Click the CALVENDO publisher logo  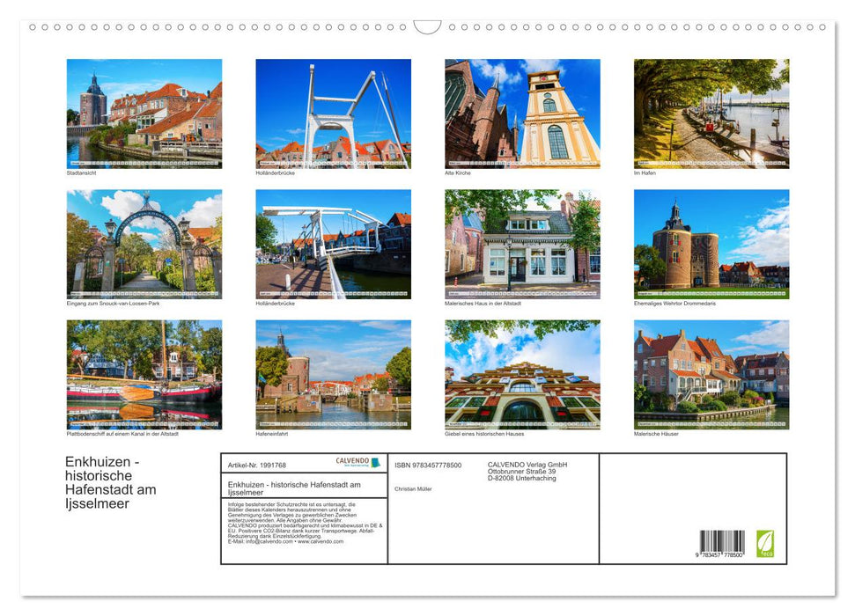coord(354,461)
